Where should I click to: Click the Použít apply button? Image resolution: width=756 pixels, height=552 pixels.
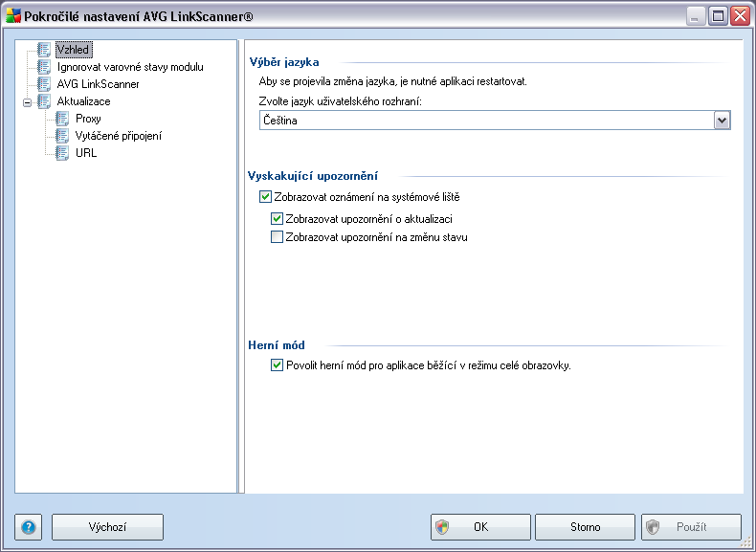click(691, 527)
